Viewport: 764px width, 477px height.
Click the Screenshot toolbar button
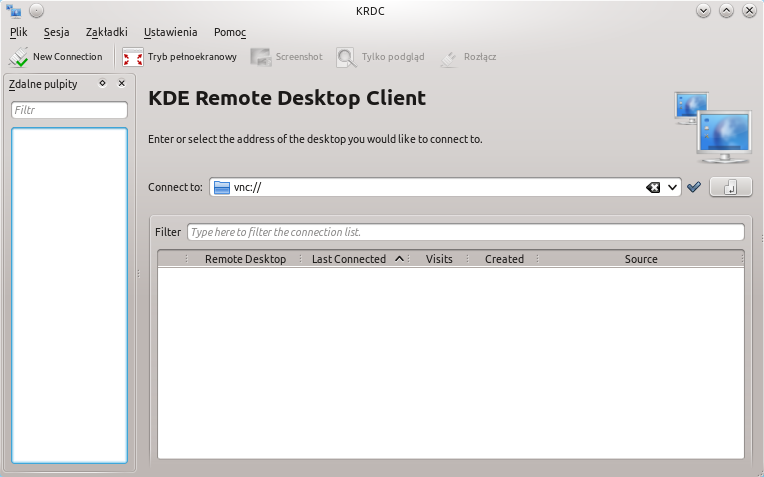(x=286, y=57)
